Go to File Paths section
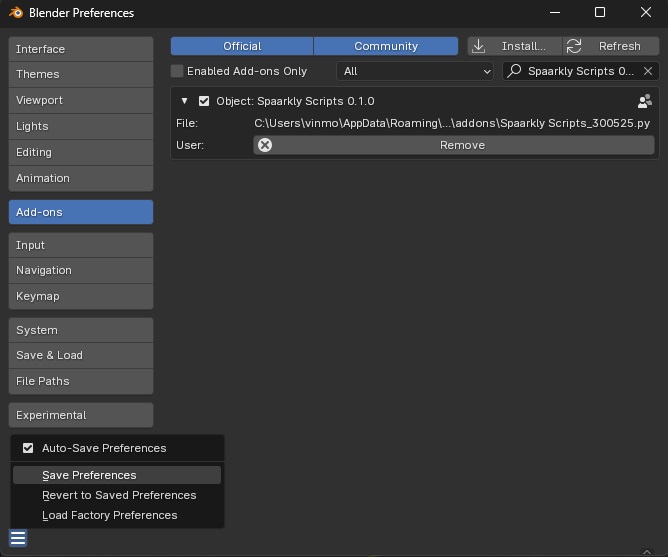 81,381
